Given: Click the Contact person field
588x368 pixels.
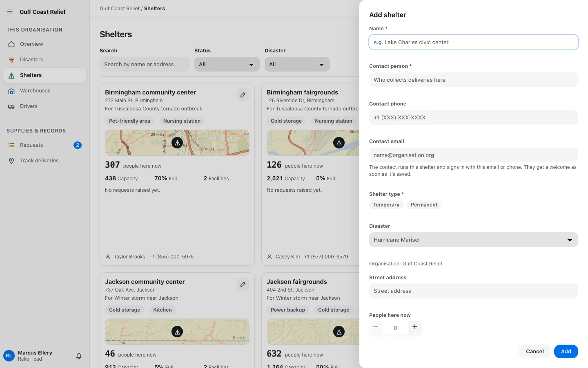Looking at the screenshot, I should (474, 80).
